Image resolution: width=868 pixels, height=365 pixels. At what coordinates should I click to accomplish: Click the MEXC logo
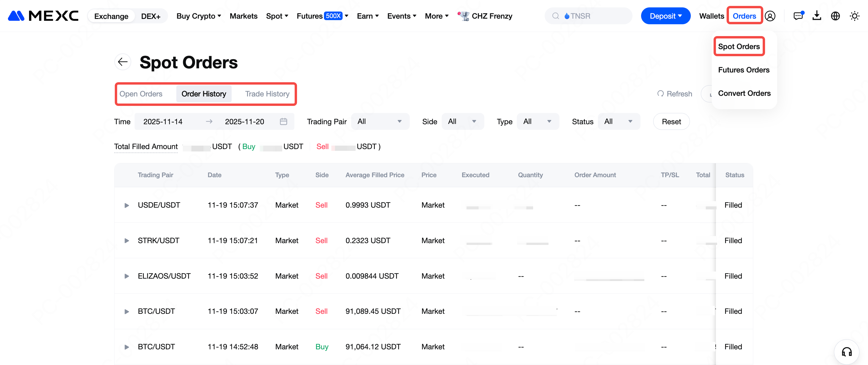coord(43,16)
